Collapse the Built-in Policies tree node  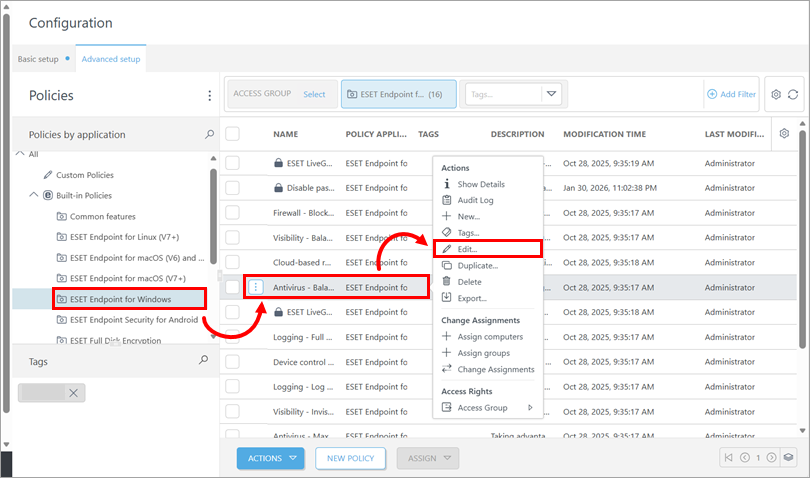33,195
